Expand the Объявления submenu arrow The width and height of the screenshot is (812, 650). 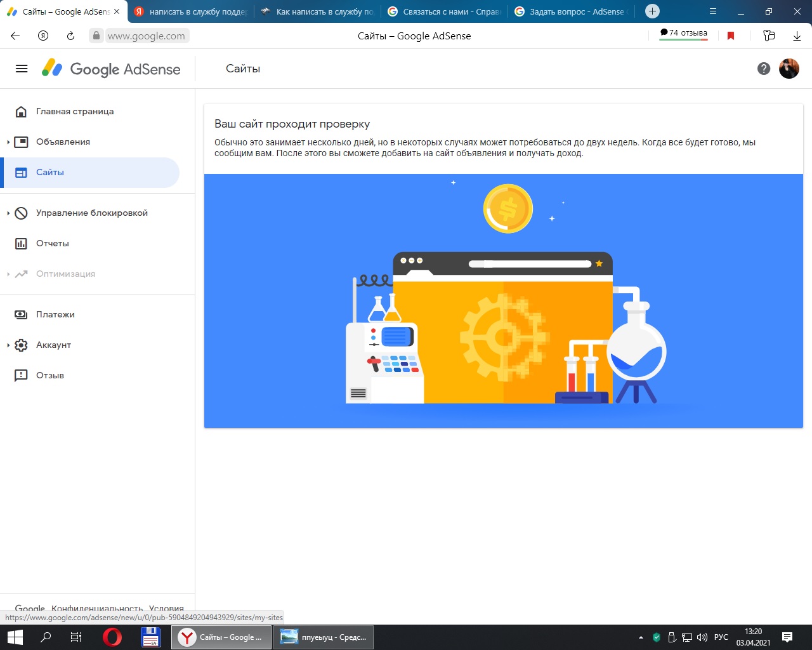[x=8, y=142]
